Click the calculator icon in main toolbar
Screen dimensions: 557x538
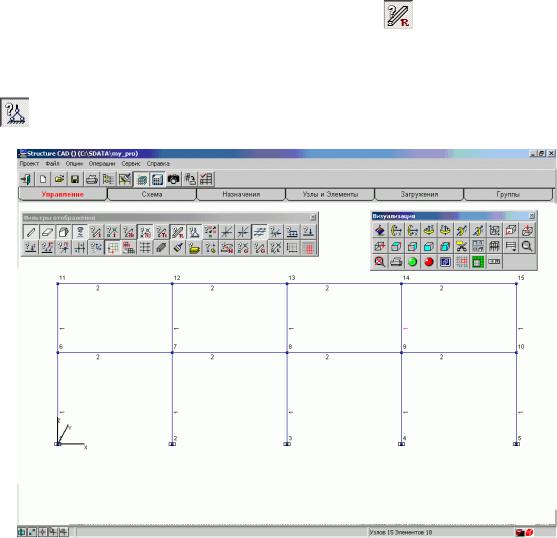pyautogui.click(x=157, y=179)
